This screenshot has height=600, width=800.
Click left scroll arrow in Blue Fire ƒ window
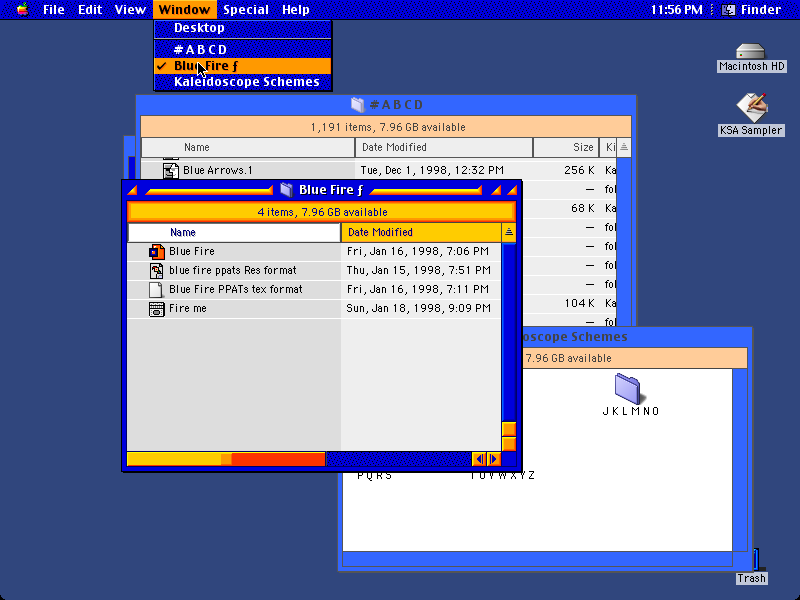click(479, 459)
